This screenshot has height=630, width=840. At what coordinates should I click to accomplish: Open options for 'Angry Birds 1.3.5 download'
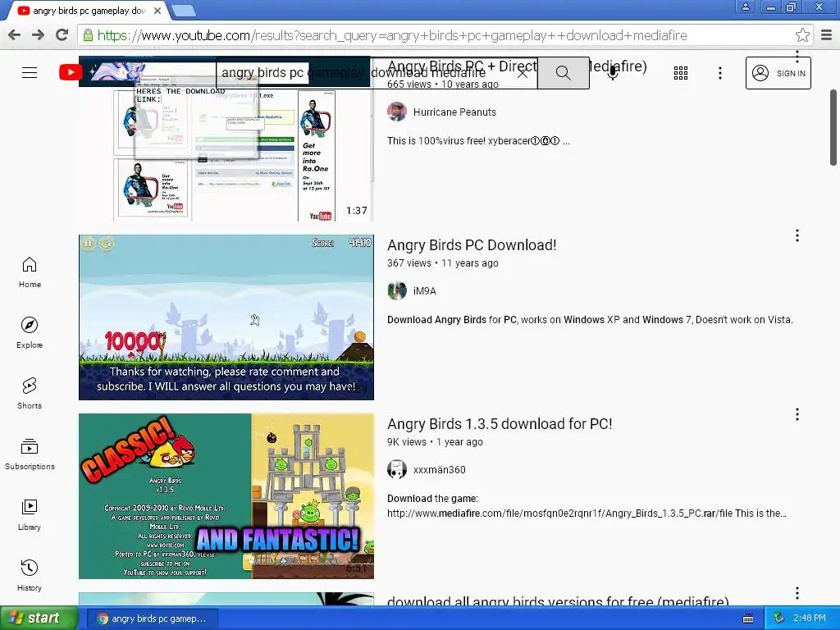point(797,414)
